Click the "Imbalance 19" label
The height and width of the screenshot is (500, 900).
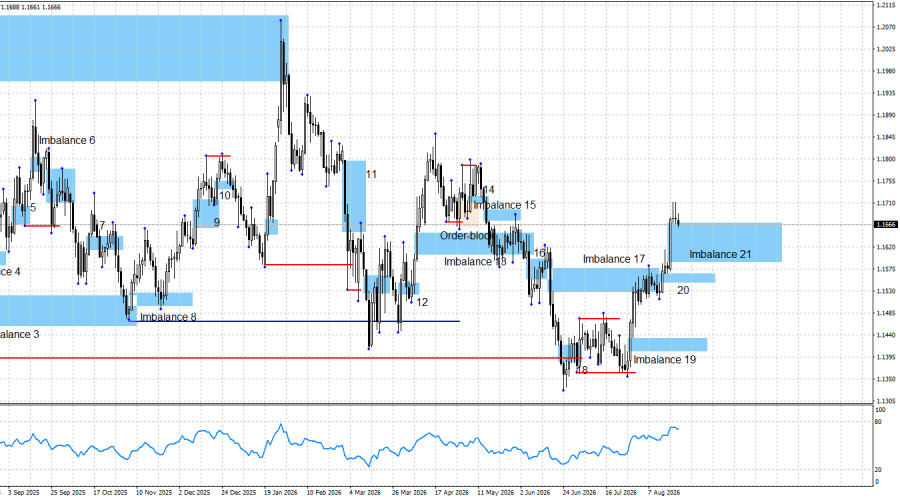coord(665,360)
